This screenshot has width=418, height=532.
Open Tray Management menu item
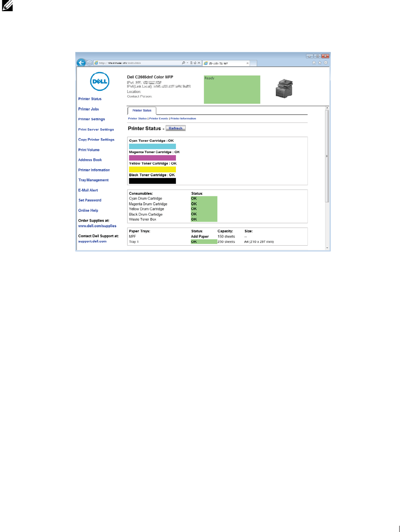pos(93,180)
